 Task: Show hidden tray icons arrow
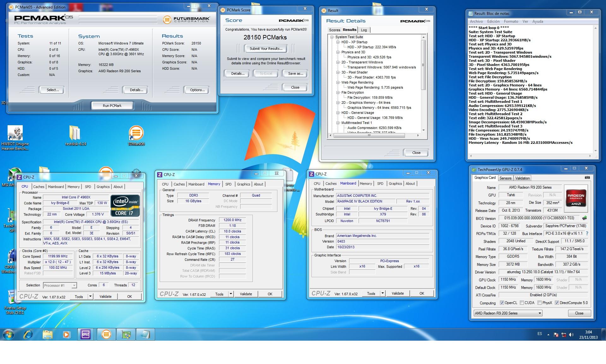(x=548, y=335)
